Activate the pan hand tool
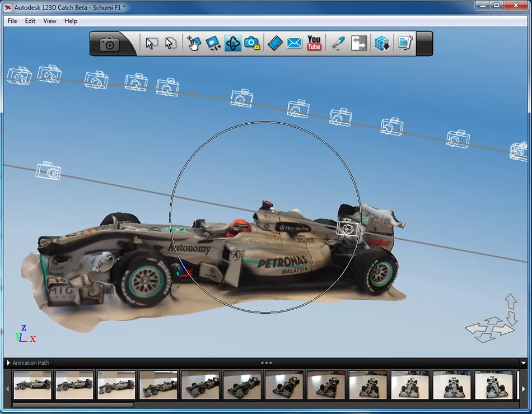Viewport: 532px width, 414px height. coord(194,44)
